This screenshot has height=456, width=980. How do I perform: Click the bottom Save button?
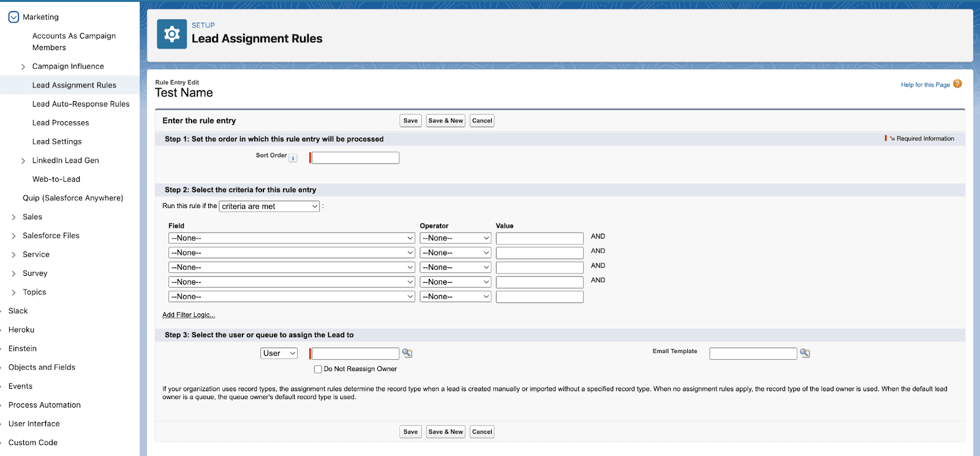coord(410,432)
